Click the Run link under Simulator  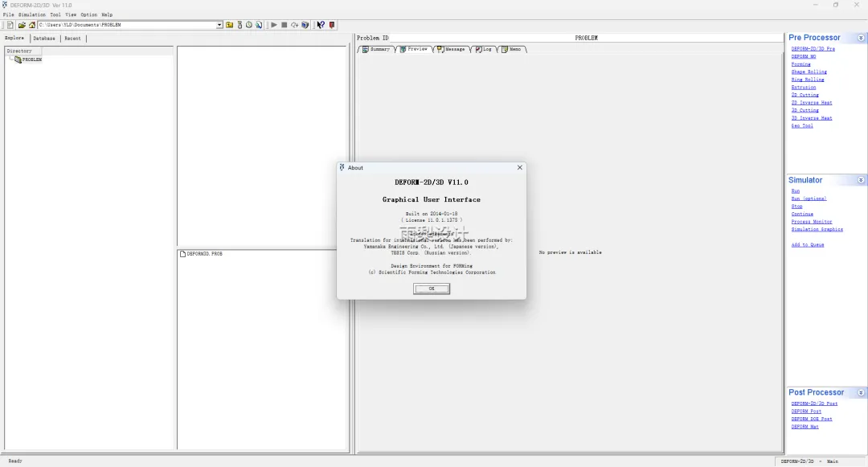795,190
